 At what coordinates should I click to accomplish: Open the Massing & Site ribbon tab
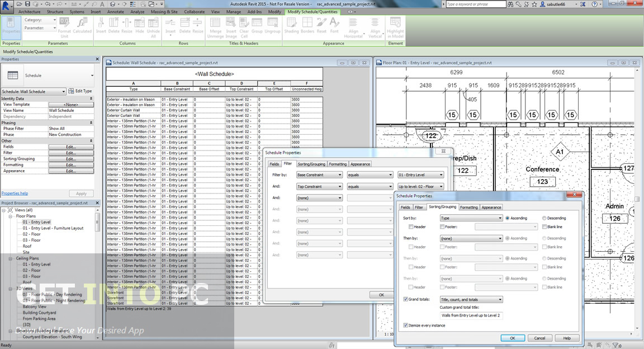(x=164, y=12)
